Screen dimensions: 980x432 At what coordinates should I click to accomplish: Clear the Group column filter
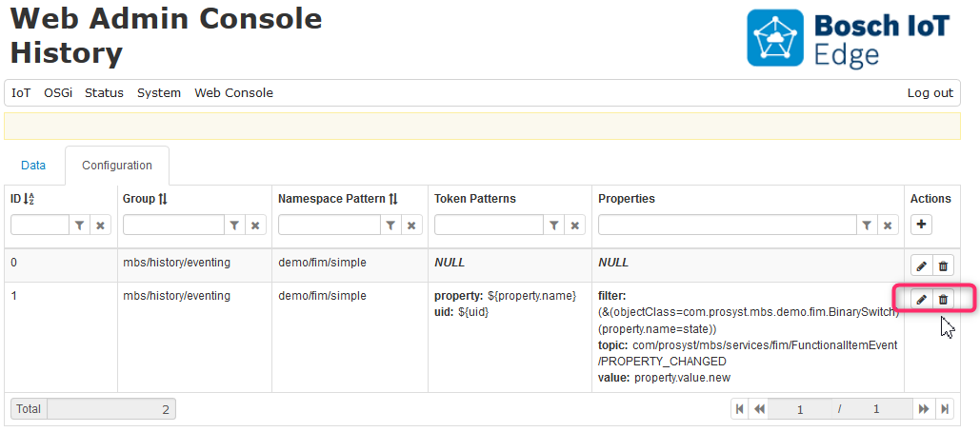255,225
